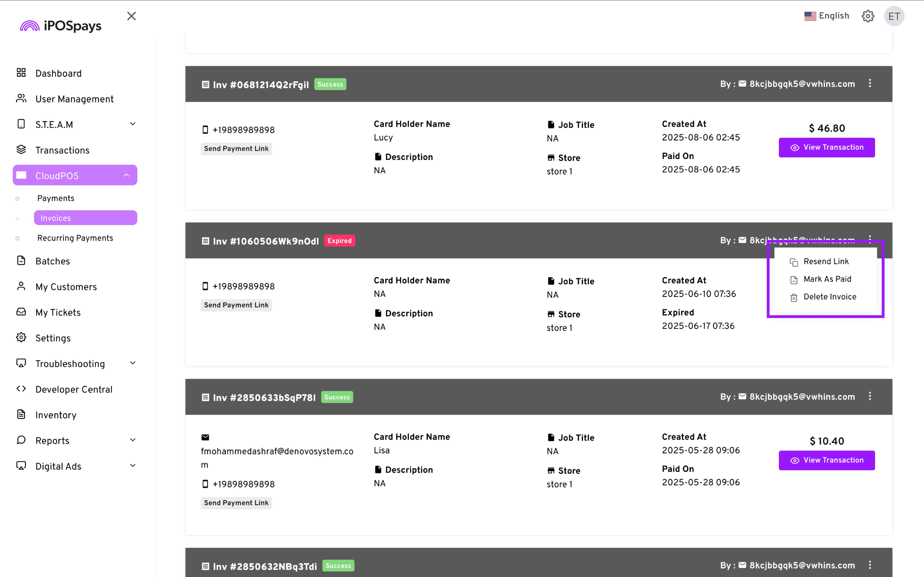Open the English language selector

click(827, 16)
